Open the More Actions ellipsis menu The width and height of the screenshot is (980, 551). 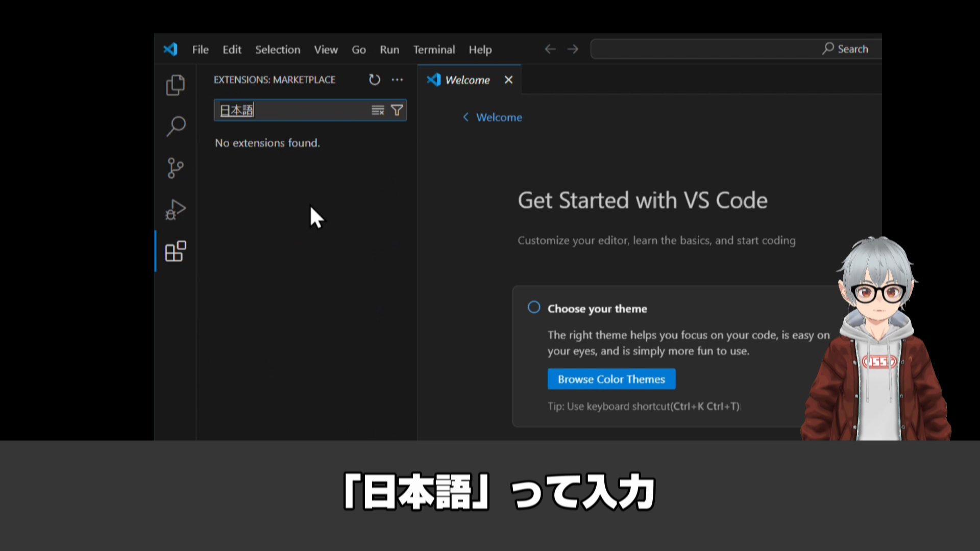(398, 80)
